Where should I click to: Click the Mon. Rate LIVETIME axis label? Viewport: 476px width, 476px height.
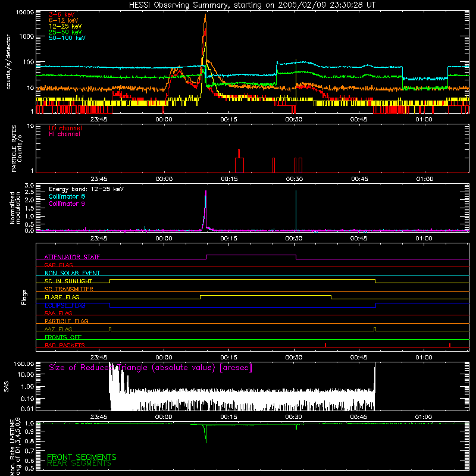(15, 447)
